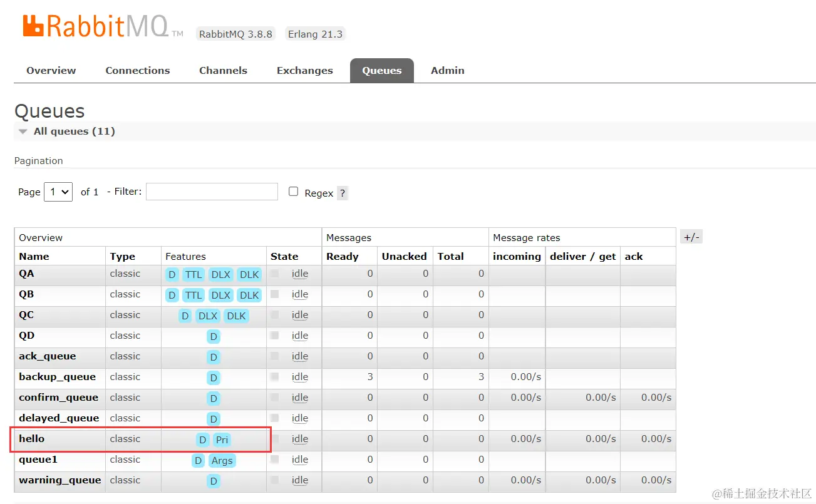Open the Overview tab
Screen dimensions: 816x504
point(51,71)
